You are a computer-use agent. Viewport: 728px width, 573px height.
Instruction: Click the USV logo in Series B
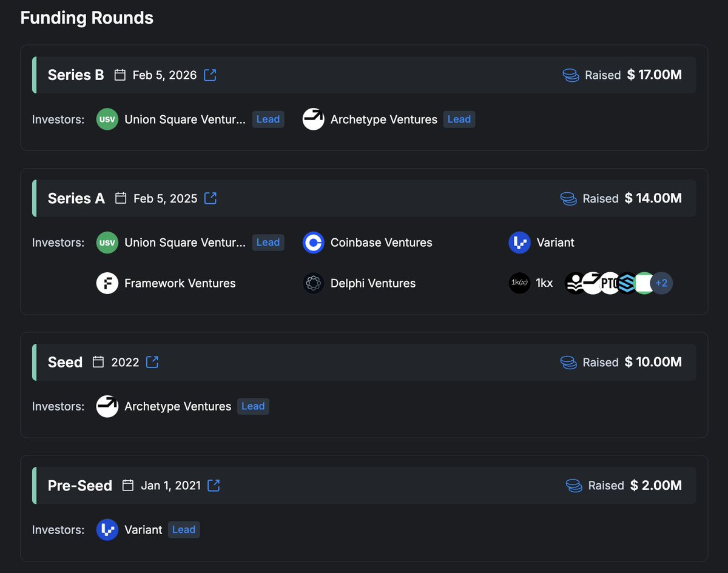coord(107,119)
